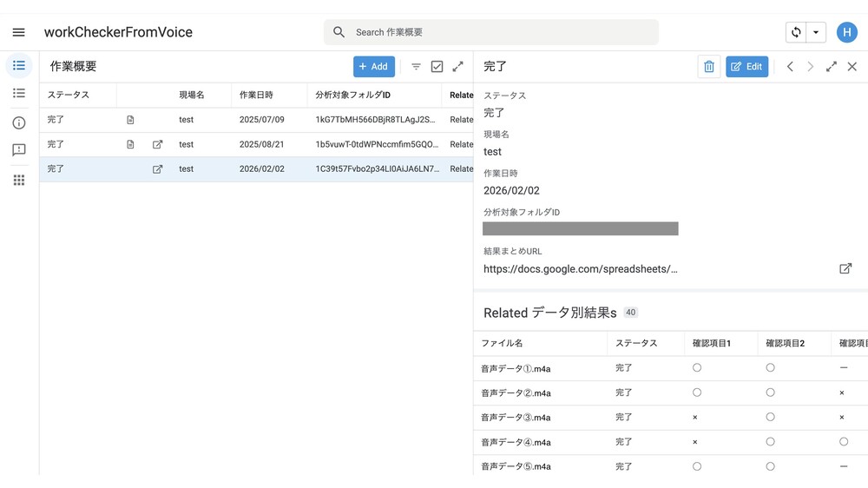Open the 結果まとめURL spreadsheet link

tap(845, 269)
